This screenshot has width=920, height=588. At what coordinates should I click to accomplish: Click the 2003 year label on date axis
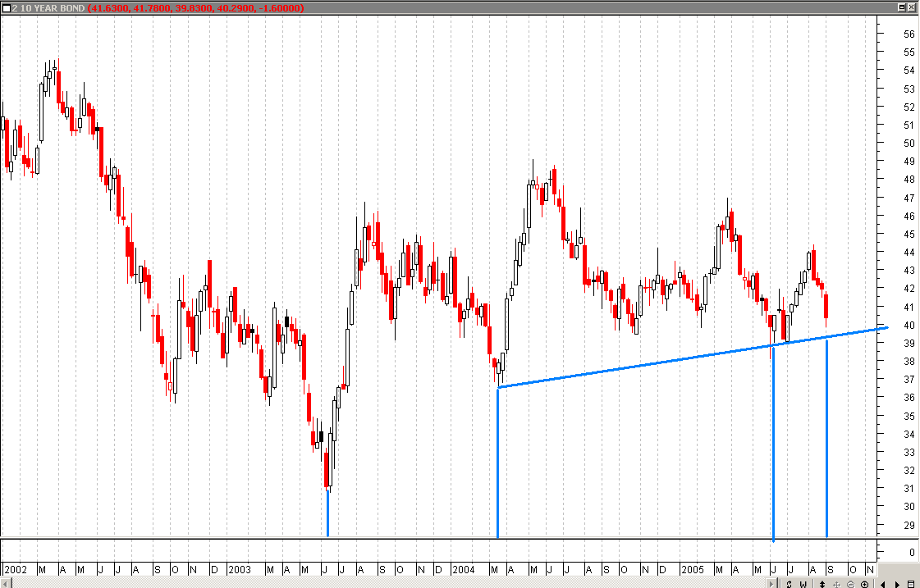pyautogui.click(x=240, y=569)
